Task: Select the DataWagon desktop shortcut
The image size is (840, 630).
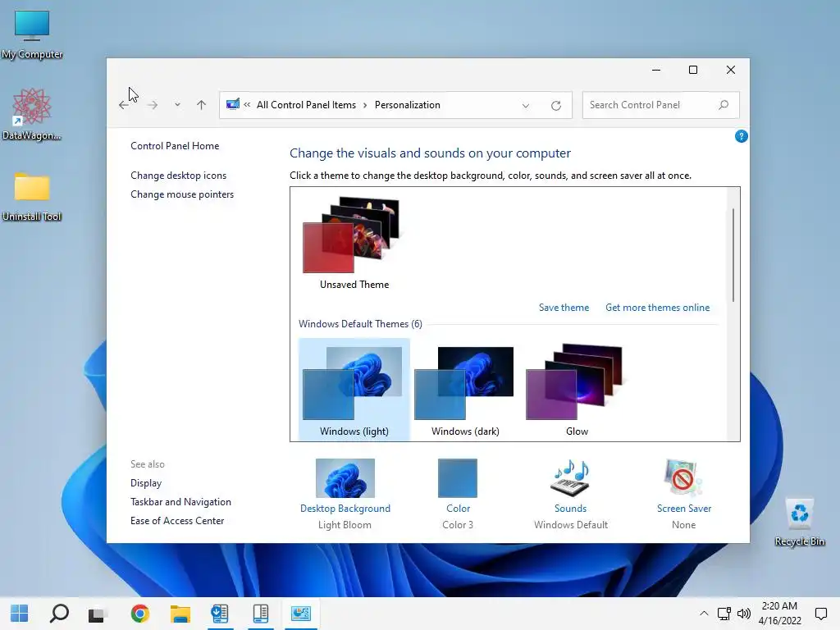Action: point(32,114)
